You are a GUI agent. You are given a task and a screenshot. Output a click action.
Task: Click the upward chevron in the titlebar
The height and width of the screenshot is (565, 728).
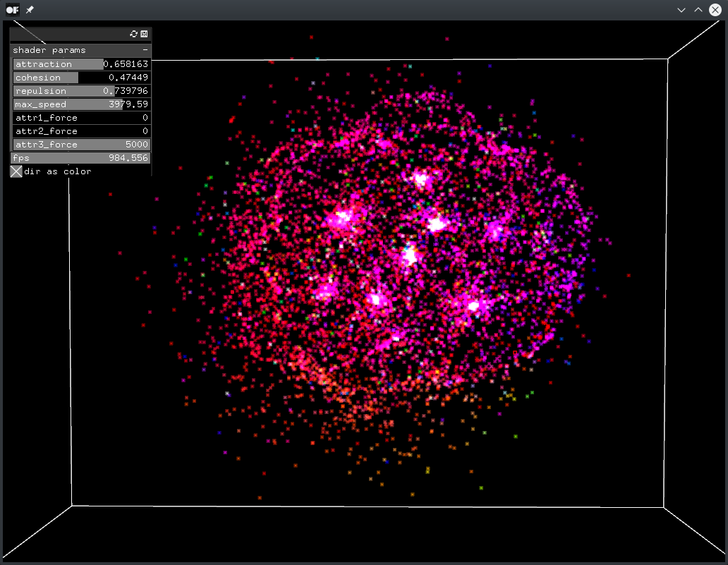(698, 10)
